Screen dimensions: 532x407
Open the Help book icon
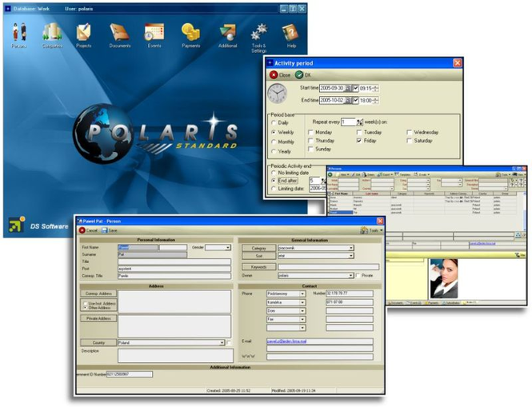click(290, 32)
